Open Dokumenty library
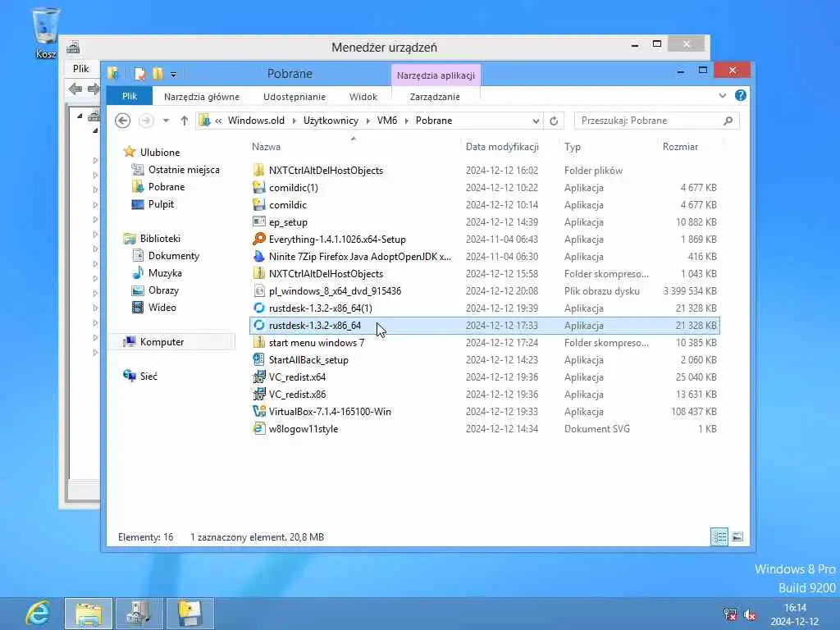Screen dimensions: 840x630 click(x=174, y=256)
